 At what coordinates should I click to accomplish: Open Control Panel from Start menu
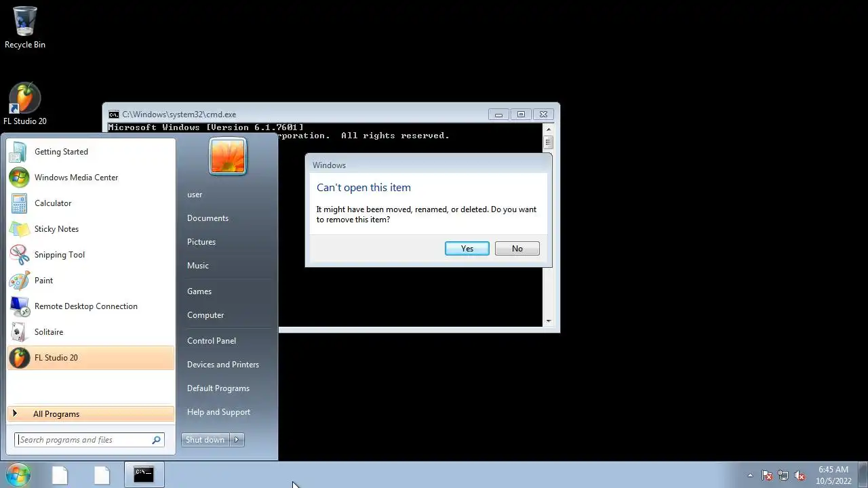pos(212,341)
